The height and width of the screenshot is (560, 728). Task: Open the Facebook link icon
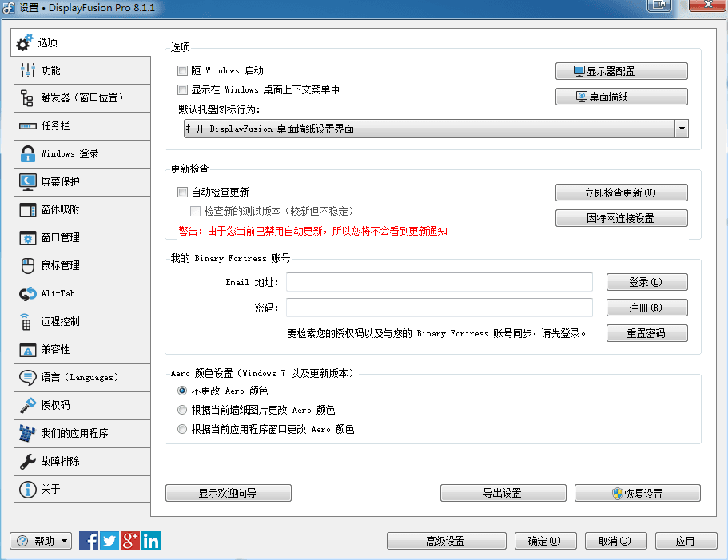89,541
